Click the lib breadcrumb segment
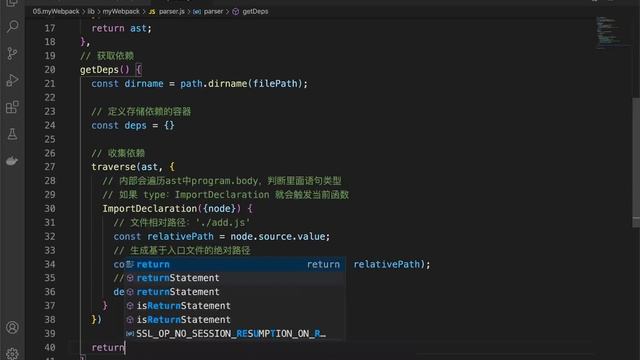Screen dimensions: 640x360 [91, 11]
